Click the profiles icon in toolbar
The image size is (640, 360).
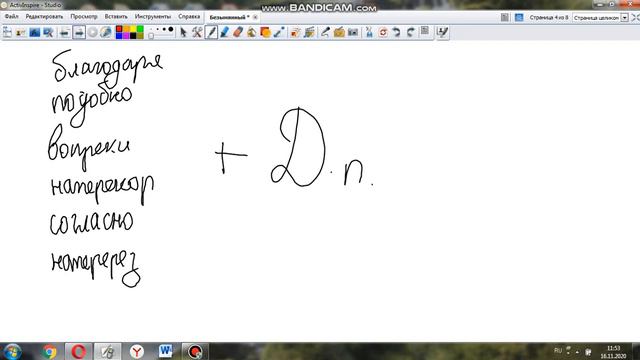coord(20,32)
